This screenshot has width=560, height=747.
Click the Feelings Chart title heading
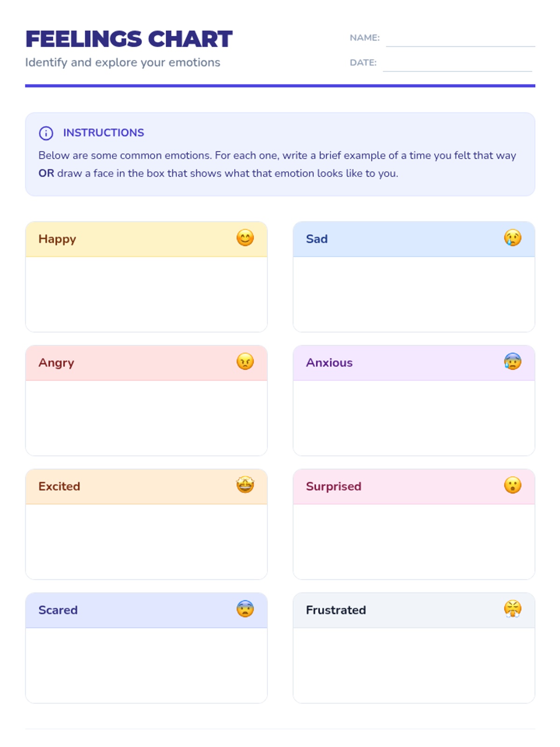pyautogui.click(x=129, y=39)
